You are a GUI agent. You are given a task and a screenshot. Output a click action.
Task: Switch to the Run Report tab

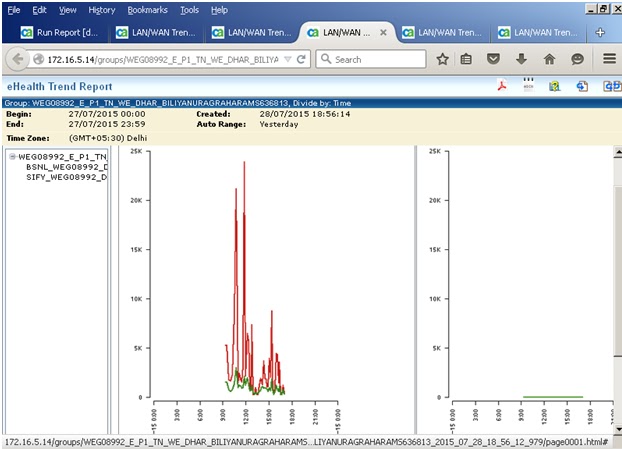tap(60, 33)
